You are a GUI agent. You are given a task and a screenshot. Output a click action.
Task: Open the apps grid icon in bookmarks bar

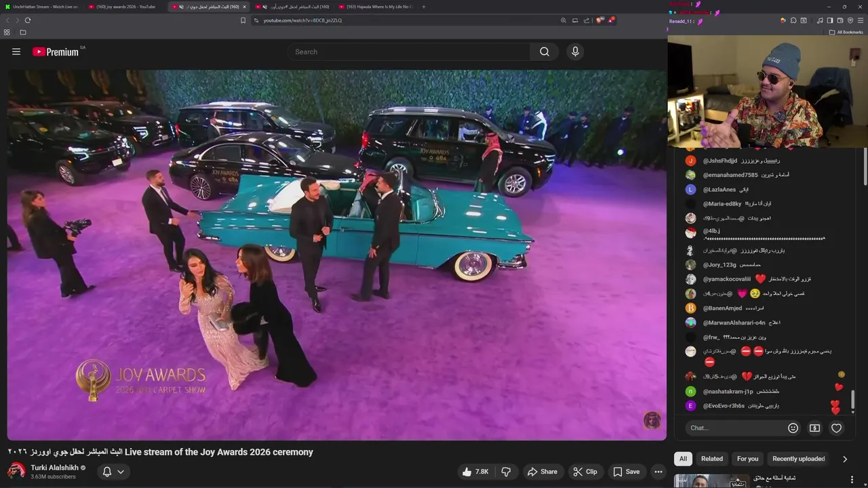7,32
